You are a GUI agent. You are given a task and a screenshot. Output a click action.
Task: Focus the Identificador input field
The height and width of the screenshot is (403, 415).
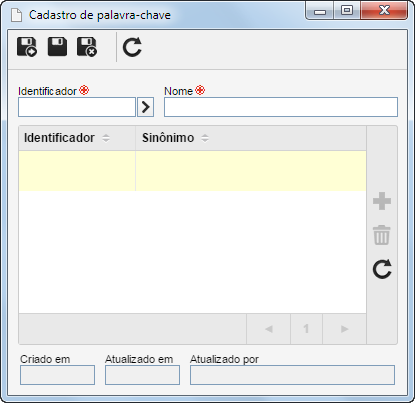(x=77, y=107)
